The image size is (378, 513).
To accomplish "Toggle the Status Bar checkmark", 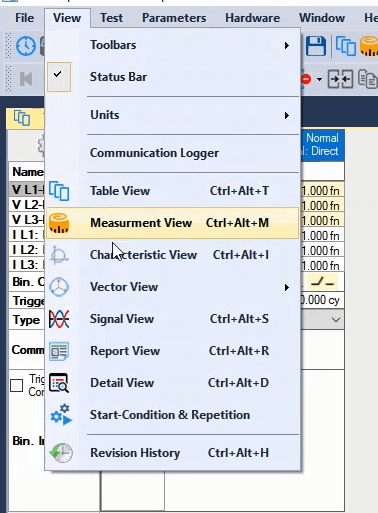I will pos(59,77).
